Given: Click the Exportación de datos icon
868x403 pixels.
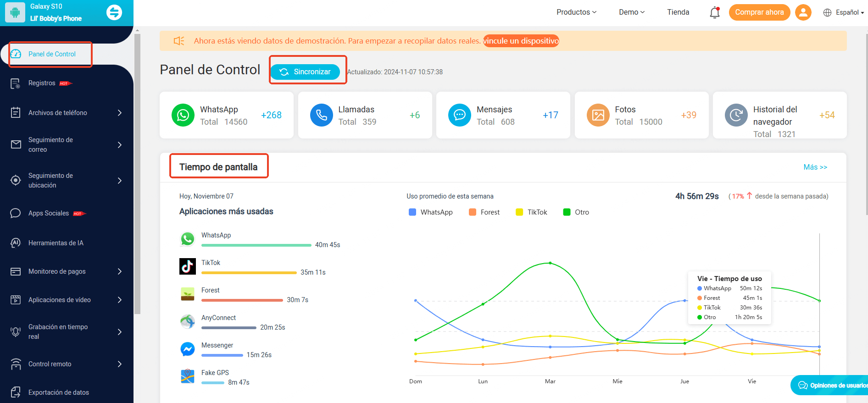Looking at the screenshot, I should coord(16,392).
